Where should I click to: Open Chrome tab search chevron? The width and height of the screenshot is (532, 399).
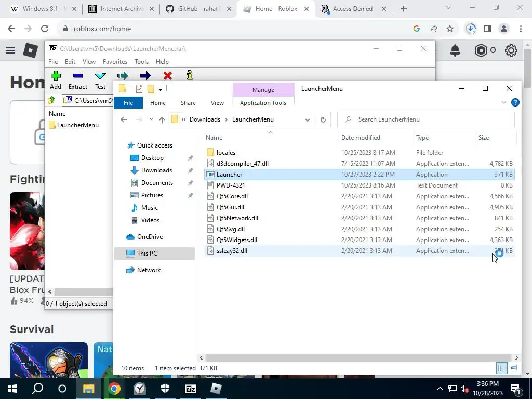coord(448,8)
